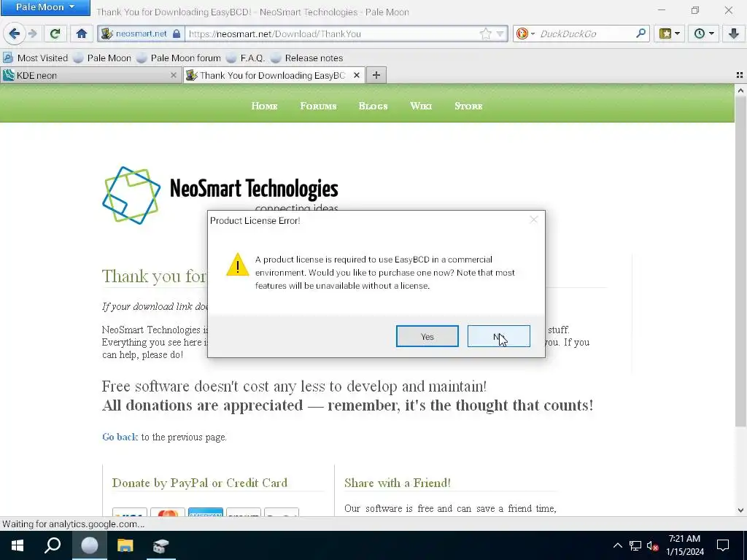
Task: Click Forums in the site navigation
Action: coord(318,106)
